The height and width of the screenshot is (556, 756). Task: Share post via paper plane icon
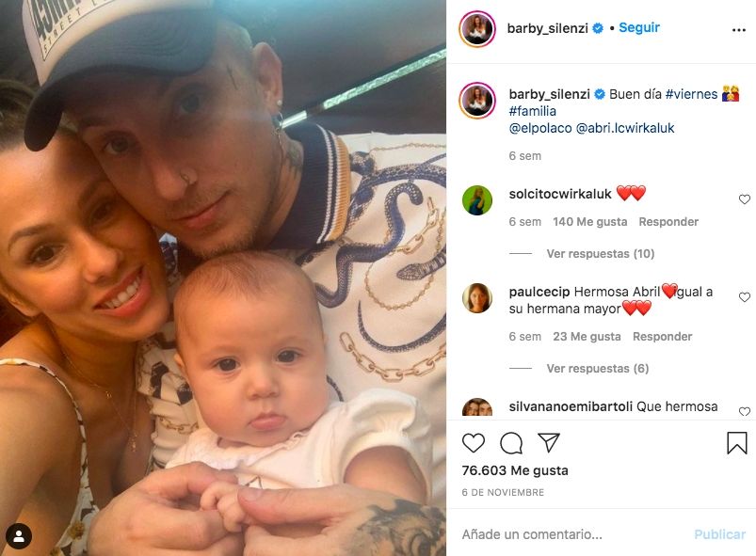(x=548, y=442)
